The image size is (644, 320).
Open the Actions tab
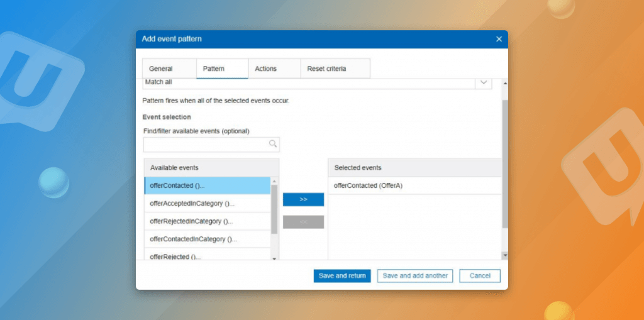265,69
